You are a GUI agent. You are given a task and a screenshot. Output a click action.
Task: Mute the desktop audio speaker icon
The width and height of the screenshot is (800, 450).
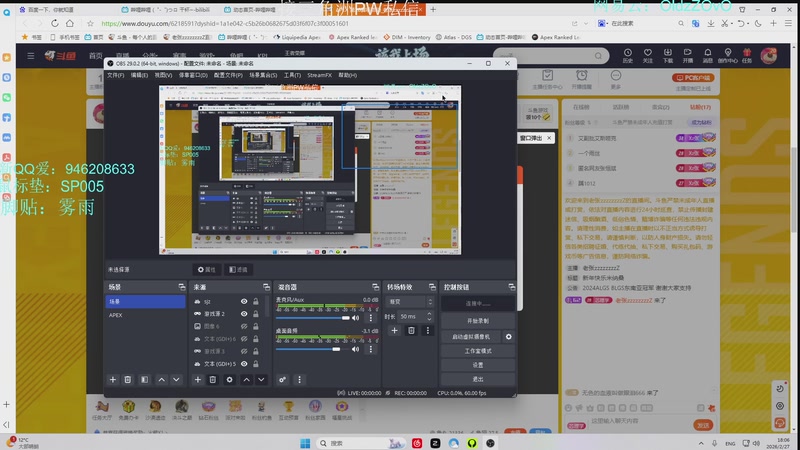[356, 349]
